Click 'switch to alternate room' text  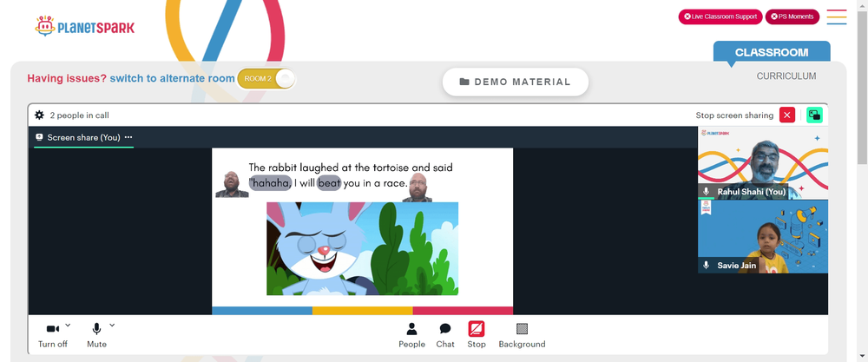[172, 79]
